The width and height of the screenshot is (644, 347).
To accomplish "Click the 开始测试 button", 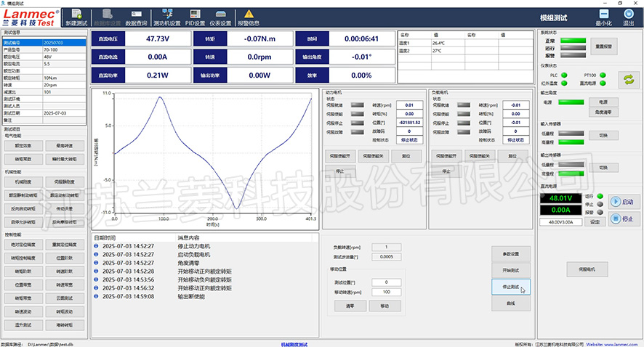I will pos(511,270).
